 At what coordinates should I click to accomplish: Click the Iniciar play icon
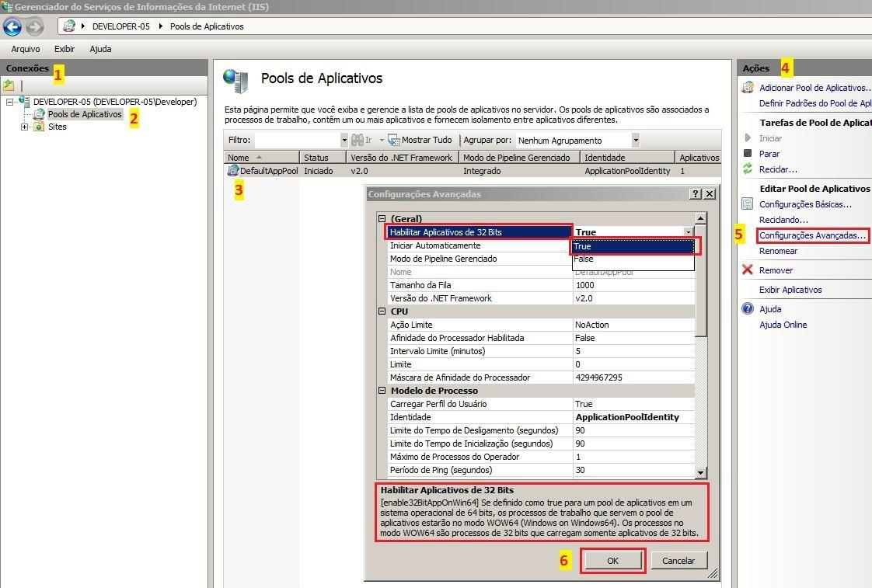[748, 137]
